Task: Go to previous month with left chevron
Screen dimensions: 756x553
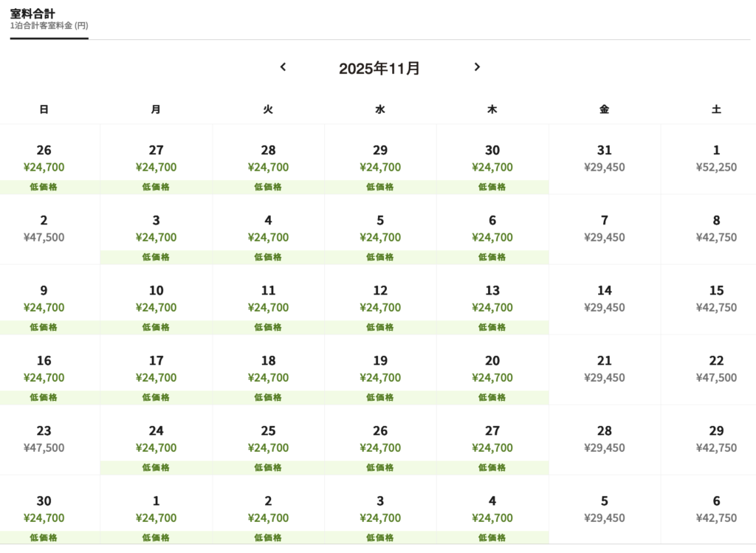Action: (x=283, y=67)
